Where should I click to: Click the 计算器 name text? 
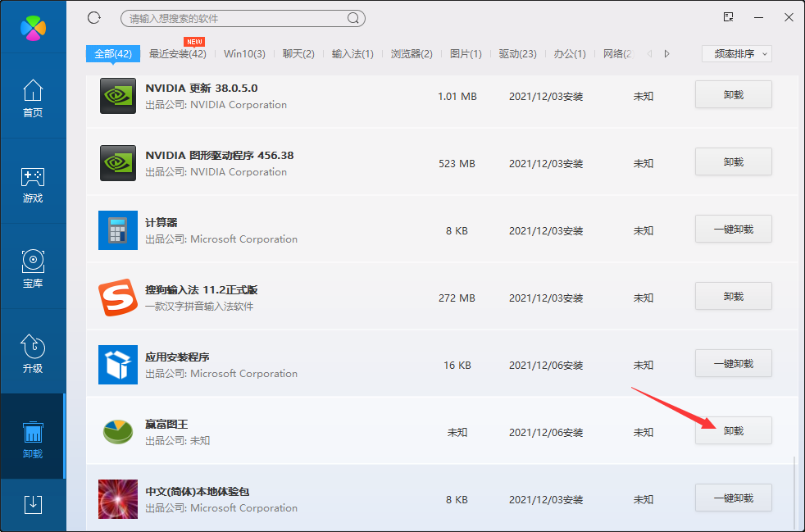[161, 222]
